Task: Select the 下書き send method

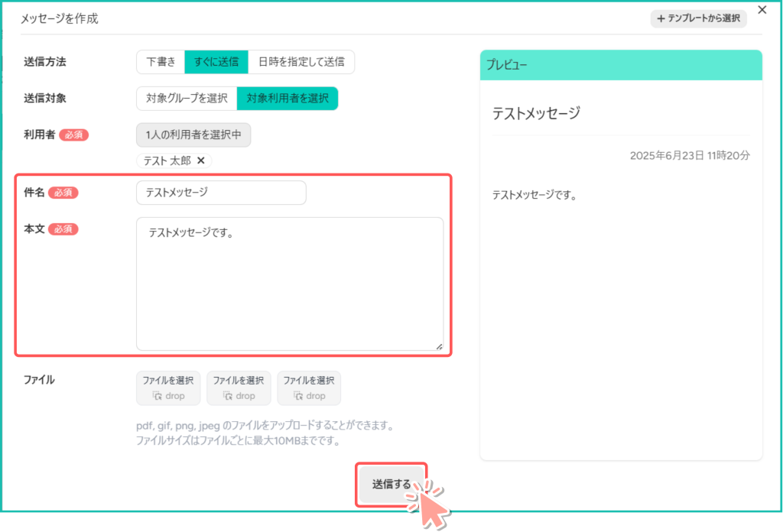Action: [x=161, y=62]
